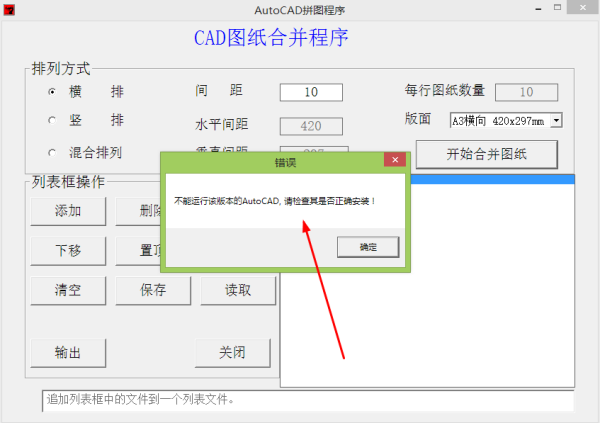Click the error message text in dialog
Viewport: 600px width, 423px height.
(x=274, y=201)
